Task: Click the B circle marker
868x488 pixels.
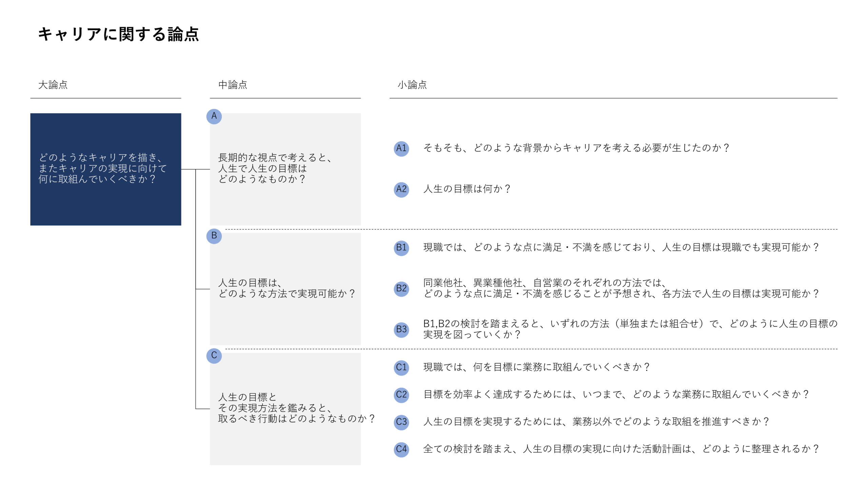Action: (214, 237)
